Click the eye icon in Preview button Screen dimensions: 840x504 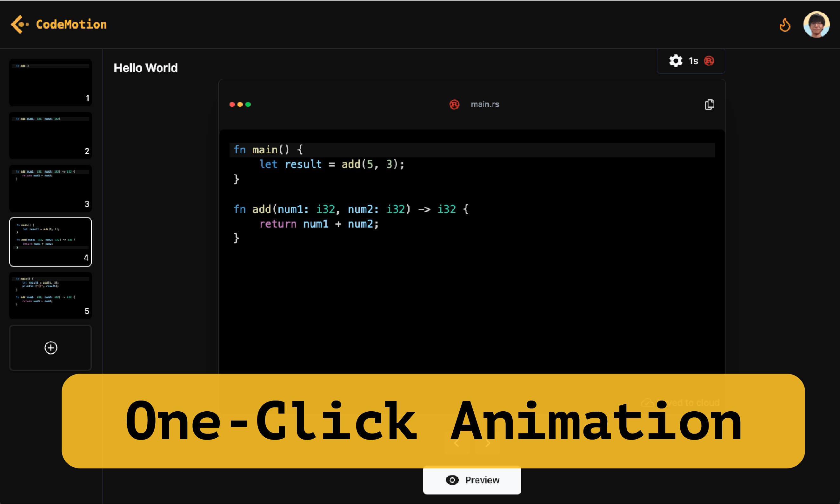pyautogui.click(x=452, y=480)
